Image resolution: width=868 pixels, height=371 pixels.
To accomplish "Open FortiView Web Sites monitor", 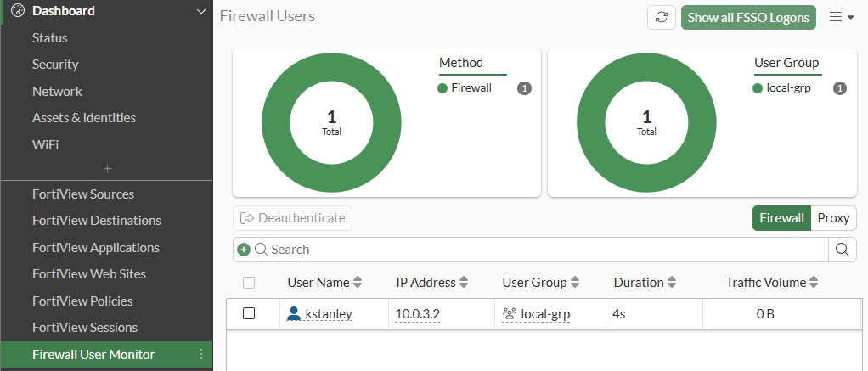I will (89, 274).
